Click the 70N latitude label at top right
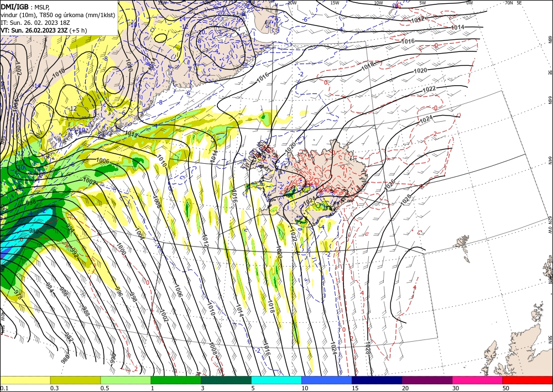Screen dimensions: 553x392 tap(509, 3)
